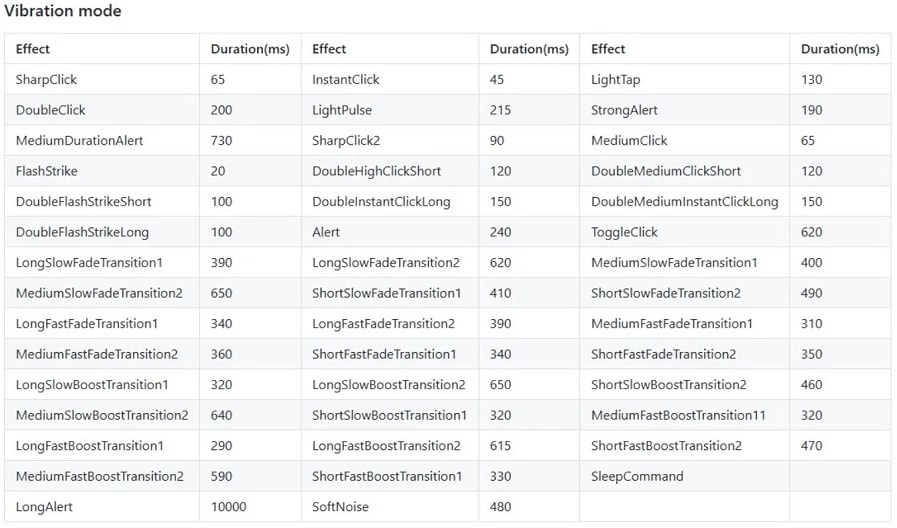The image size is (897, 528).
Task: Click the DoubleFlashStrikeLong effect cell
Action: click(x=82, y=232)
